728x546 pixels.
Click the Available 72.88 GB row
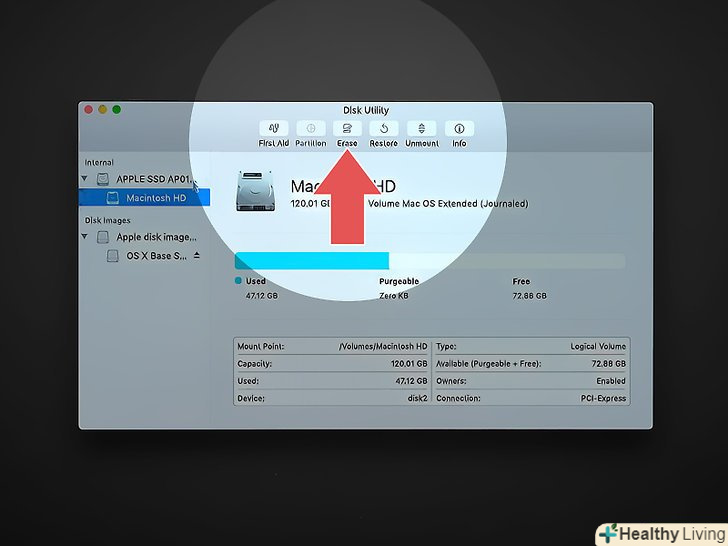pos(531,364)
